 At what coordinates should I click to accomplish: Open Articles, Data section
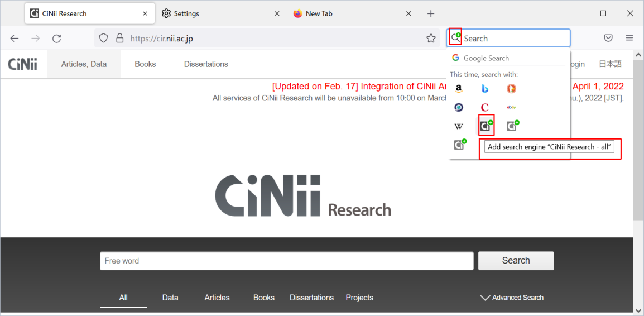84,64
